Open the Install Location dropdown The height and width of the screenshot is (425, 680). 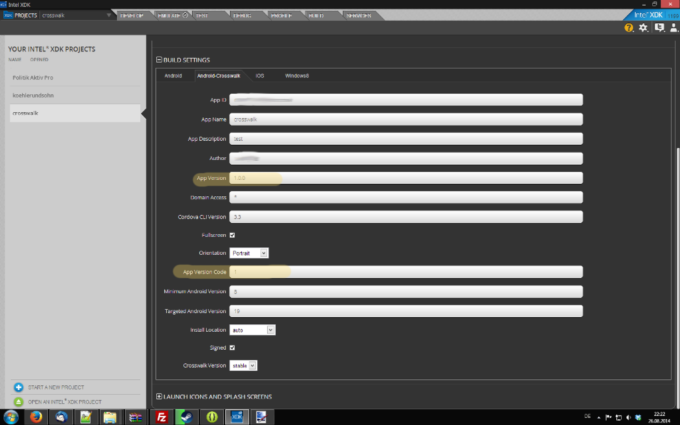(252, 330)
